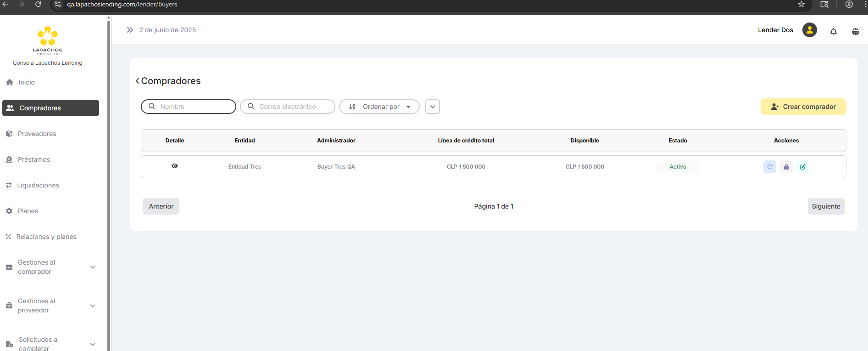Click the edit icon for Entidad Tres
Image resolution: width=868 pixels, height=351 pixels.
[x=802, y=167]
